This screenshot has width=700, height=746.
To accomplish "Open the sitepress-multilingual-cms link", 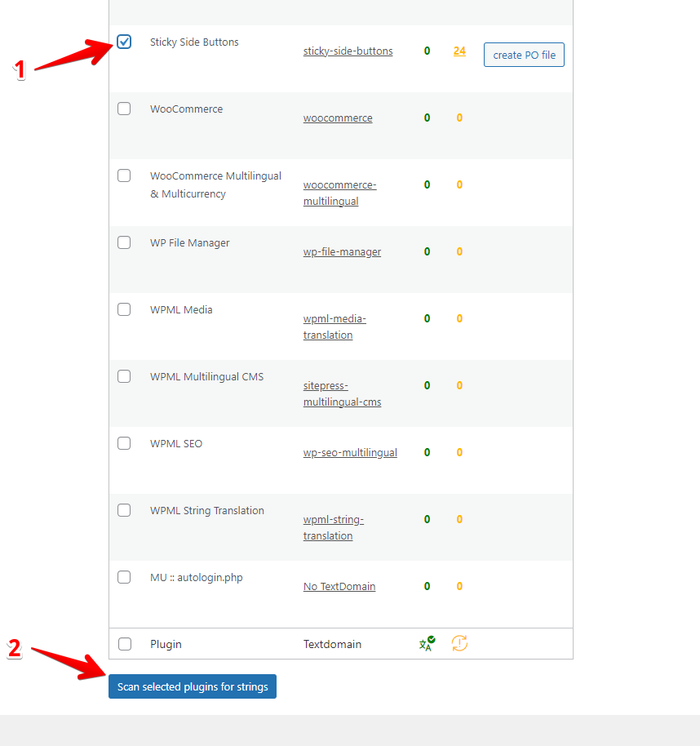I will point(343,393).
